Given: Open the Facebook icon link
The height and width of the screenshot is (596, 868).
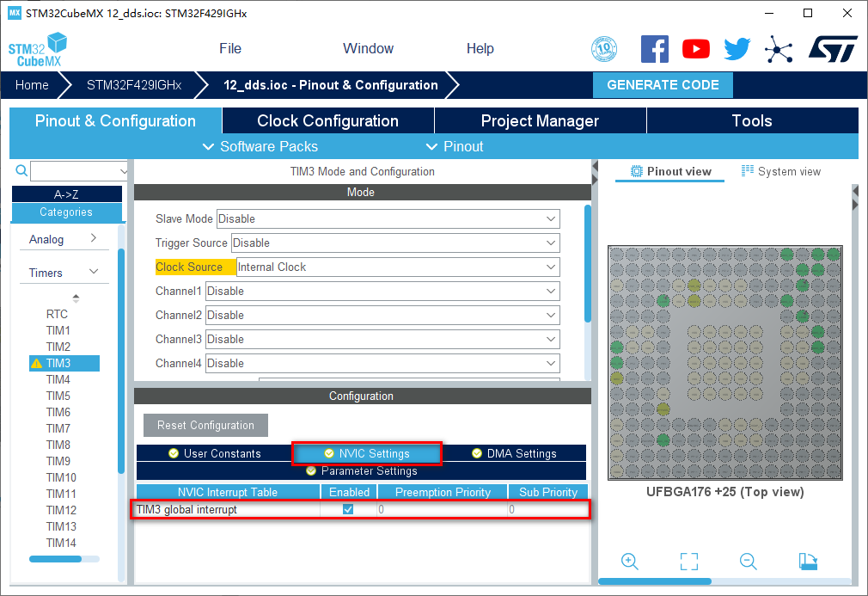Looking at the screenshot, I should tap(654, 49).
